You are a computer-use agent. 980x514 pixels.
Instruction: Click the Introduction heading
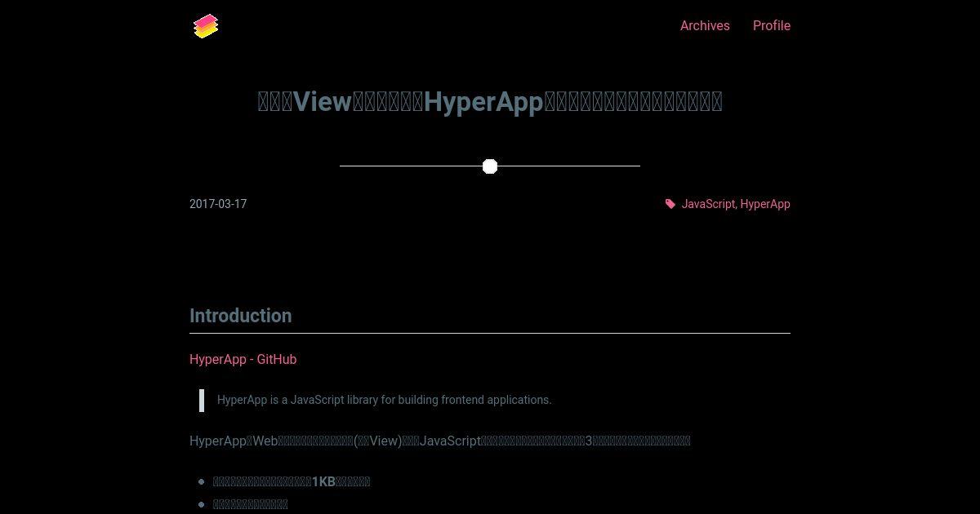click(240, 316)
